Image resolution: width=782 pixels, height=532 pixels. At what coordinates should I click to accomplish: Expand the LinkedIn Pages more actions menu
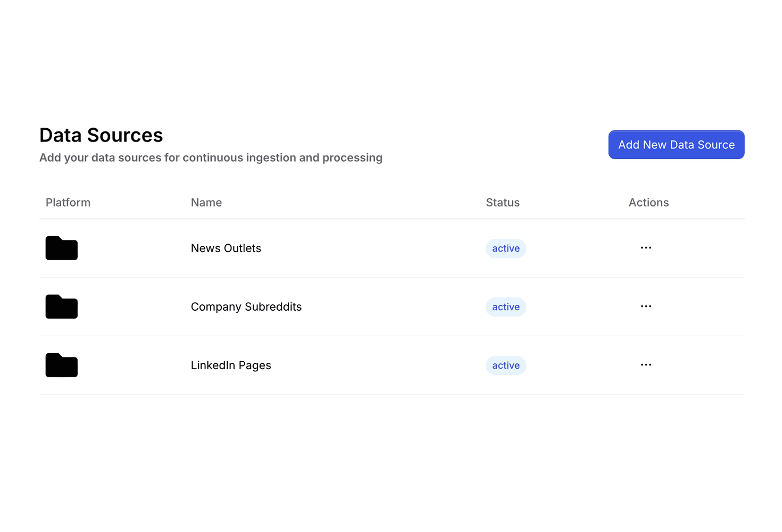[646, 365]
